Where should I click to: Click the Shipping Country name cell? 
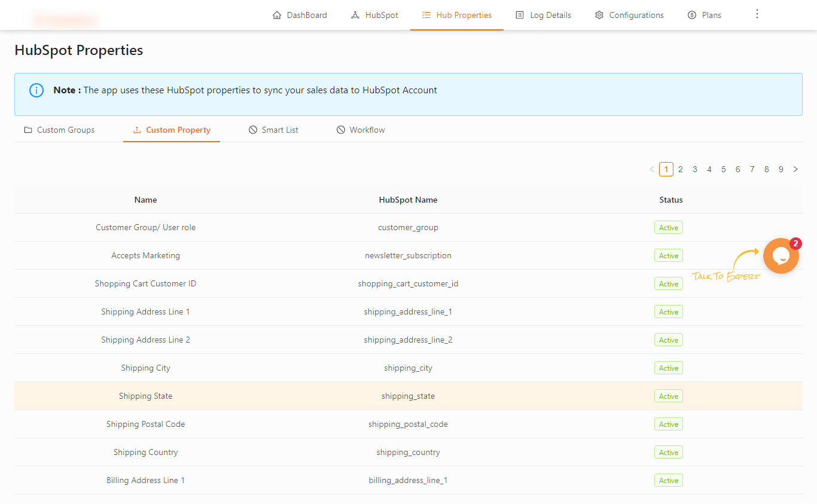[145, 452]
